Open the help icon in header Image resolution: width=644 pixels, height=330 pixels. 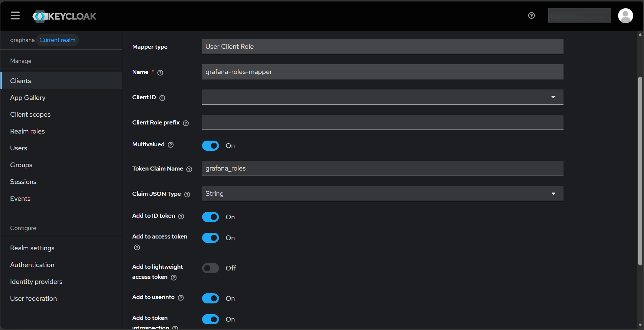(532, 15)
